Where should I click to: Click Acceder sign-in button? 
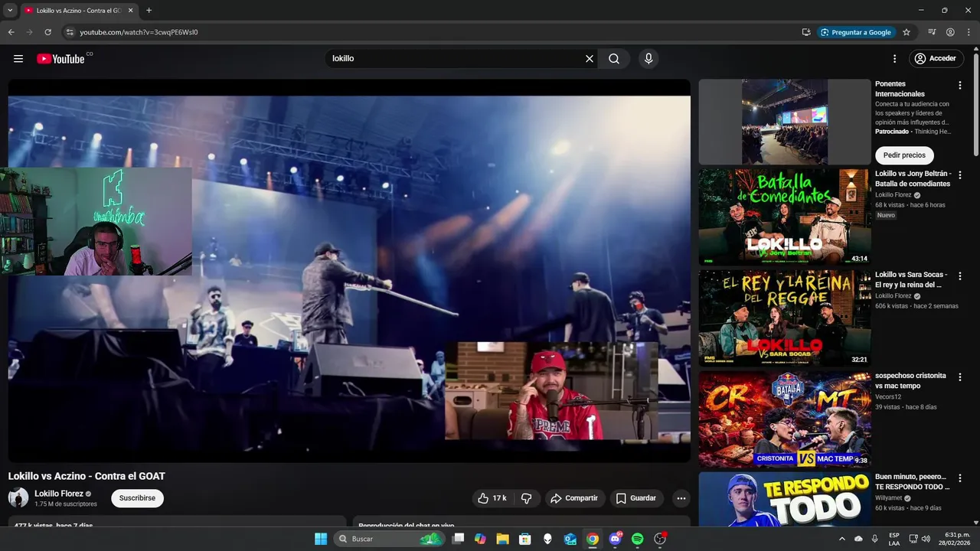[x=936, y=59]
